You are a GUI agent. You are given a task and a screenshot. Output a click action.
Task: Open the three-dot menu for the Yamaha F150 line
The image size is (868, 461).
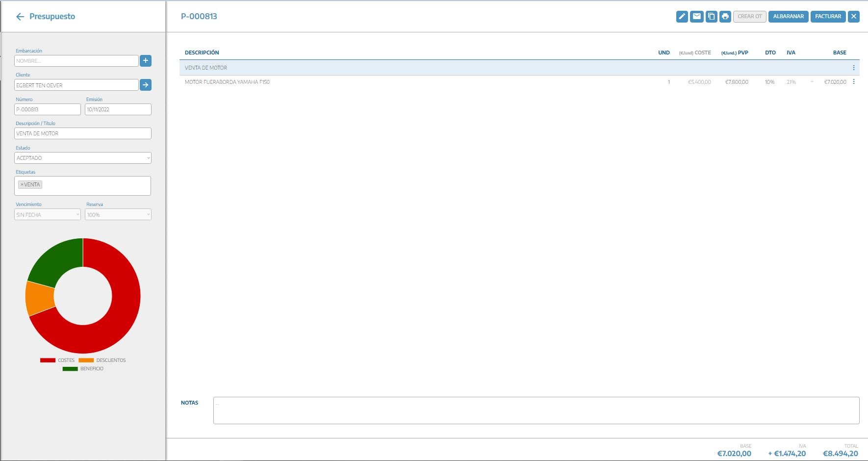[853, 82]
